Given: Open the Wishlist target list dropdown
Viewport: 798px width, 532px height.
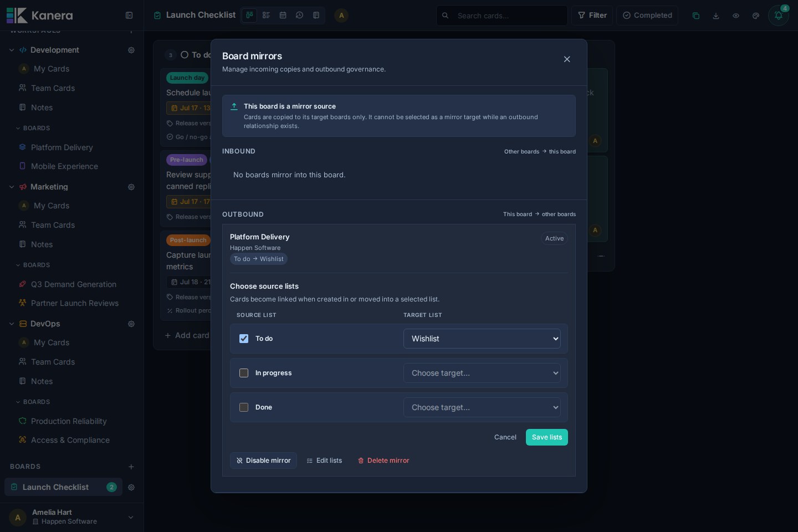Looking at the screenshot, I should [x=482, y=339].
